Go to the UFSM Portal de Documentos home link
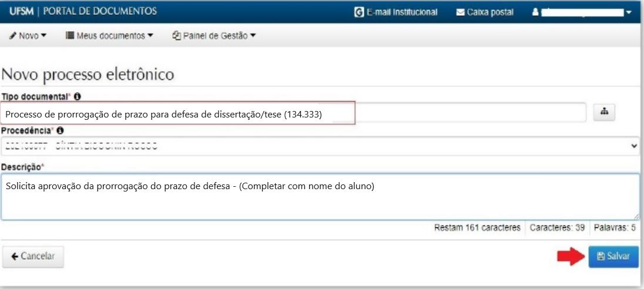The image size is (644, 289). (83, 12)
